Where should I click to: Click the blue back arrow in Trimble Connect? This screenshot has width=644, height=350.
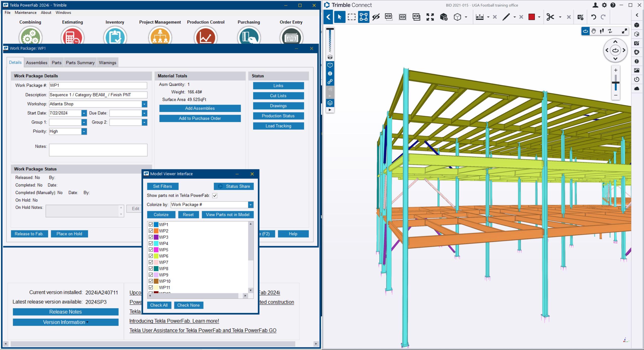(x=328, y=17)
